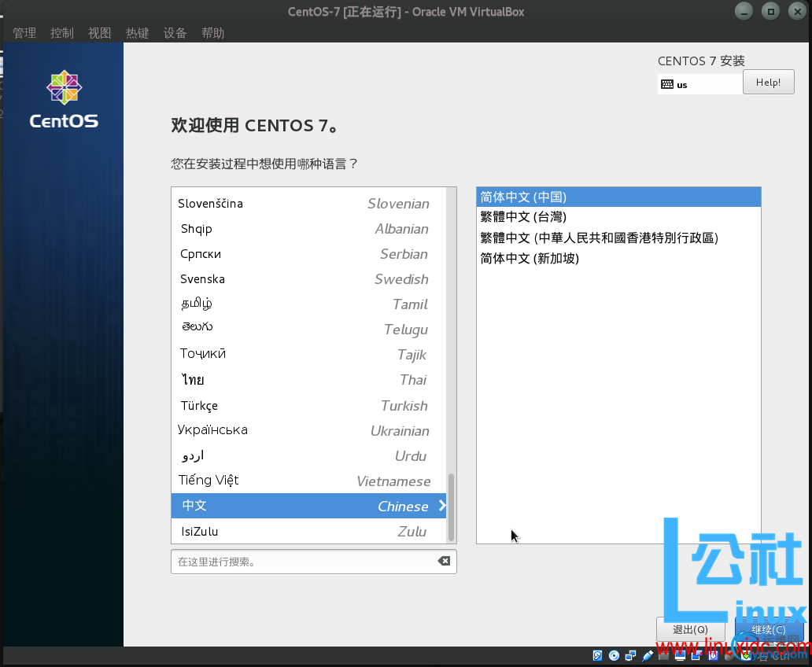Select Српски (Serbian) language
The width and height of the screenshot is (812, 667).
coord(308,254)
